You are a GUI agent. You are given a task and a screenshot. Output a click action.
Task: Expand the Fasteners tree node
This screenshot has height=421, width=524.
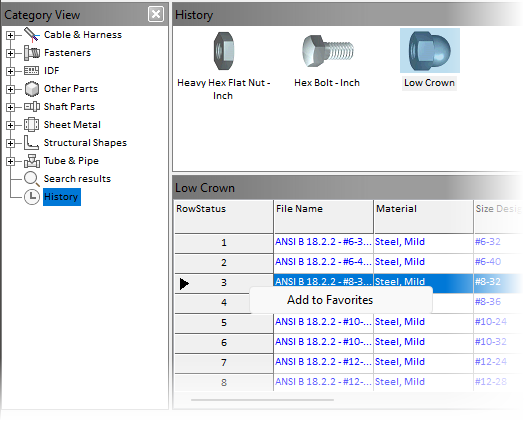10,53
